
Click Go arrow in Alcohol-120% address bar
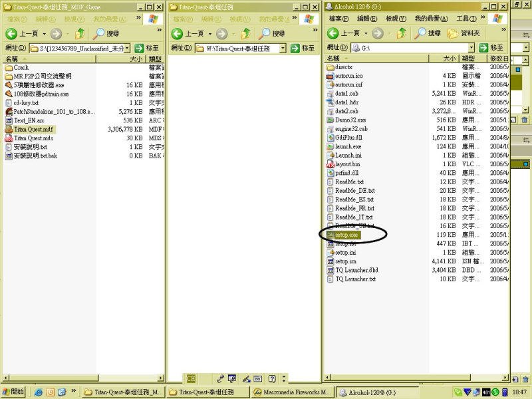coord(483,48)
